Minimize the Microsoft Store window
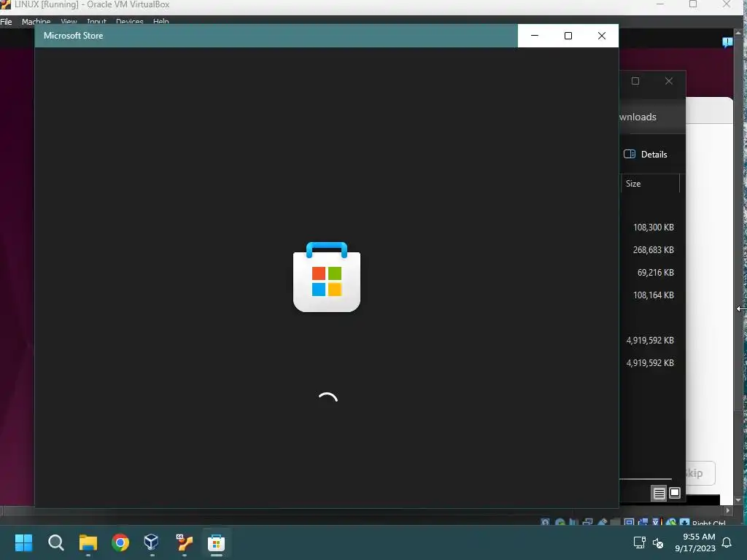The image size is (747, 560). tap(535, 36)
